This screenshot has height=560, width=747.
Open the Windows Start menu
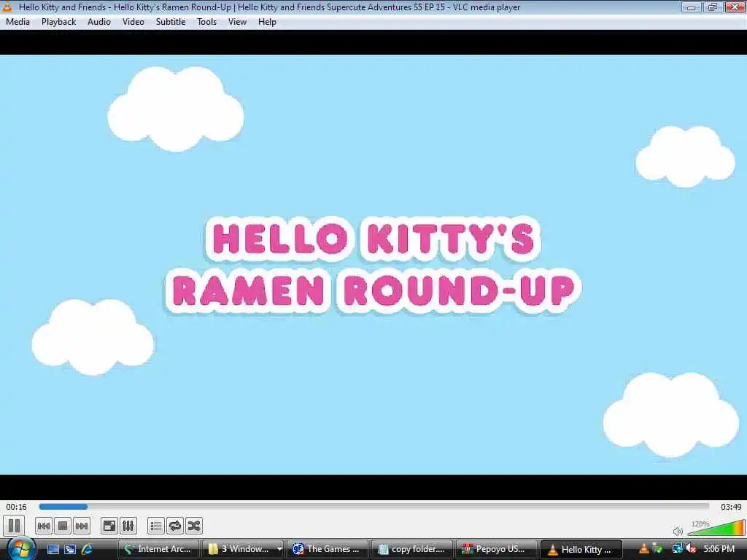pyautogui.click(x=20, y=548)
